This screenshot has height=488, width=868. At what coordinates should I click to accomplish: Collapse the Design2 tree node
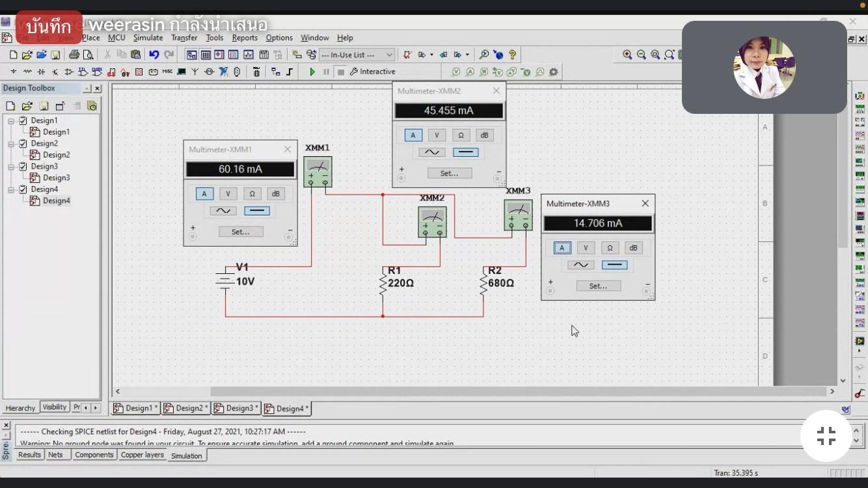click(11, 143)
